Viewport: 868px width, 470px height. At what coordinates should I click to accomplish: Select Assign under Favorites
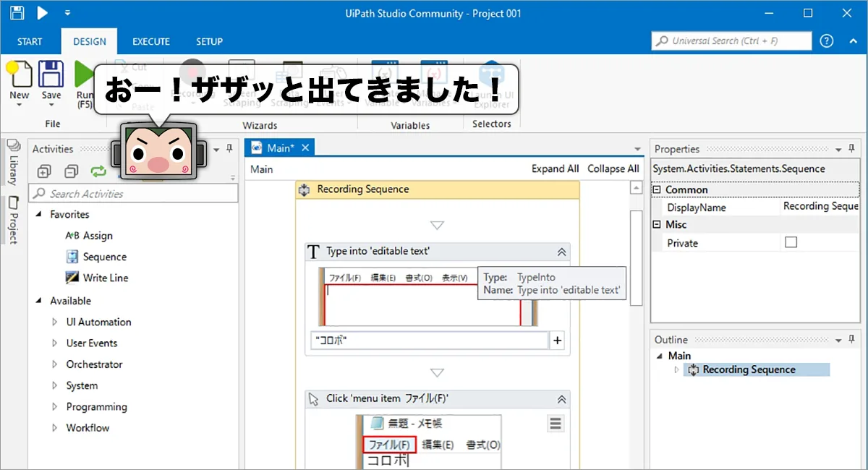(x=89, y=236)
